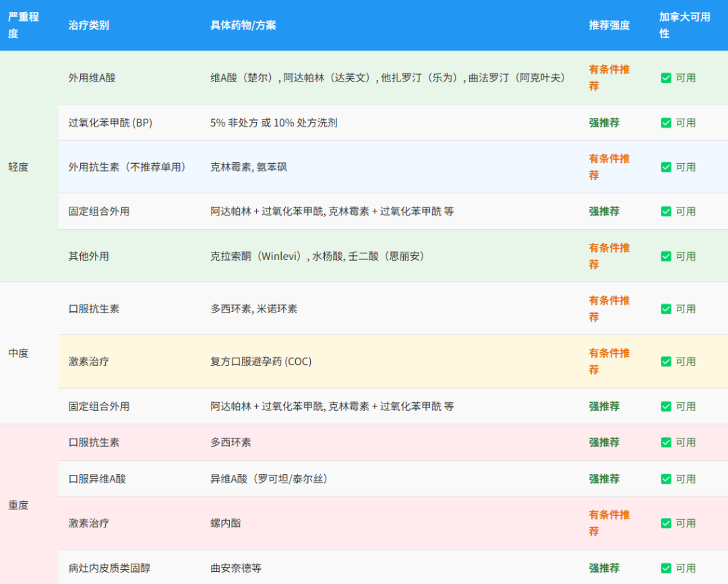728x584 pixels.
Task: Select the 加拿大可用性 column header
Action: coord(684,25)
